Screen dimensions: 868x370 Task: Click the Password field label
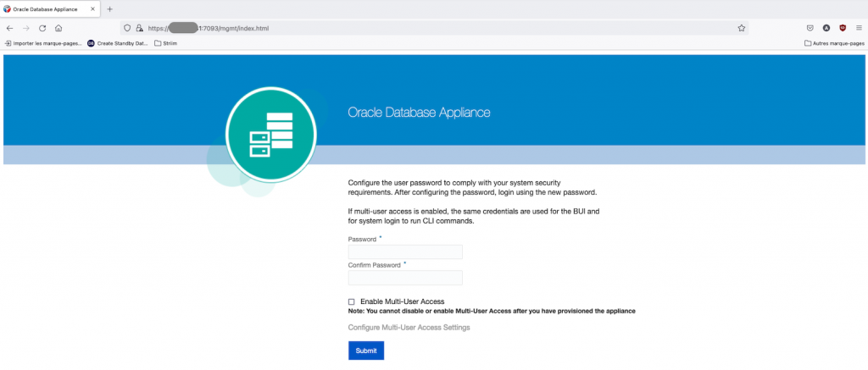coord(362,240)
